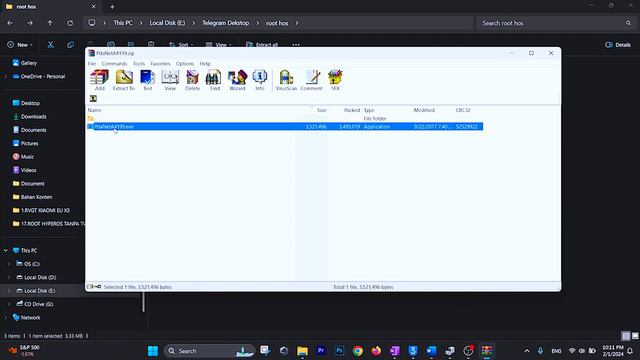Expand Local Disk (D:) node

tap(9, 277)
